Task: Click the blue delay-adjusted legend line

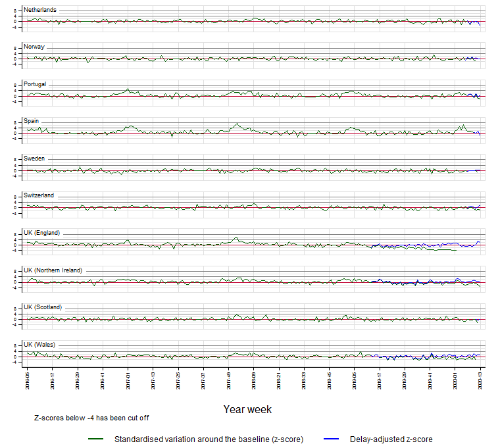Action: pos(332,439)
